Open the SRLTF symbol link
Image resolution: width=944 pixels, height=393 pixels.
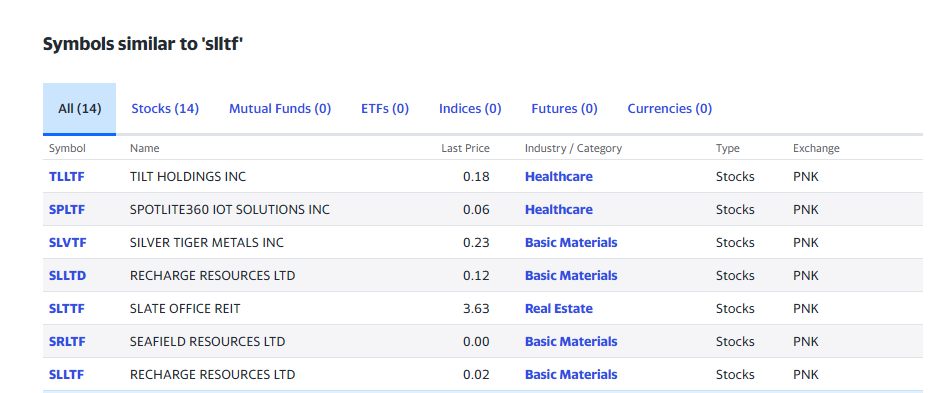click(x=67, y=342)
